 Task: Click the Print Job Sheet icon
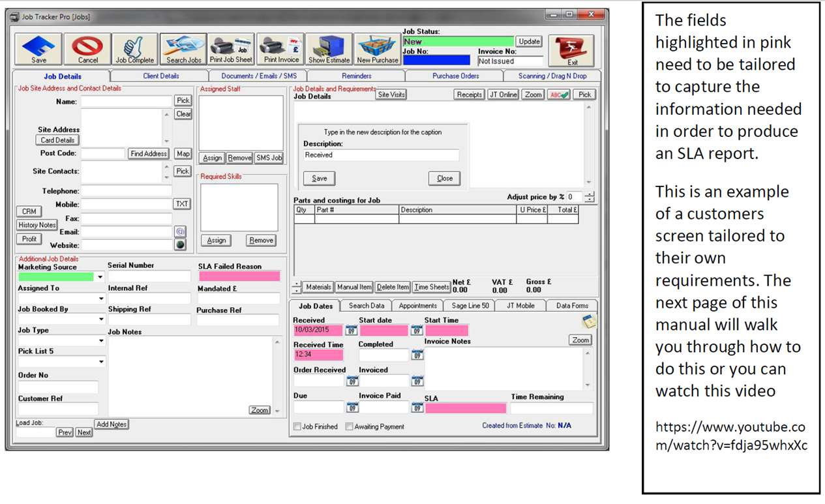pyautogui.click(x=231, y=50)
